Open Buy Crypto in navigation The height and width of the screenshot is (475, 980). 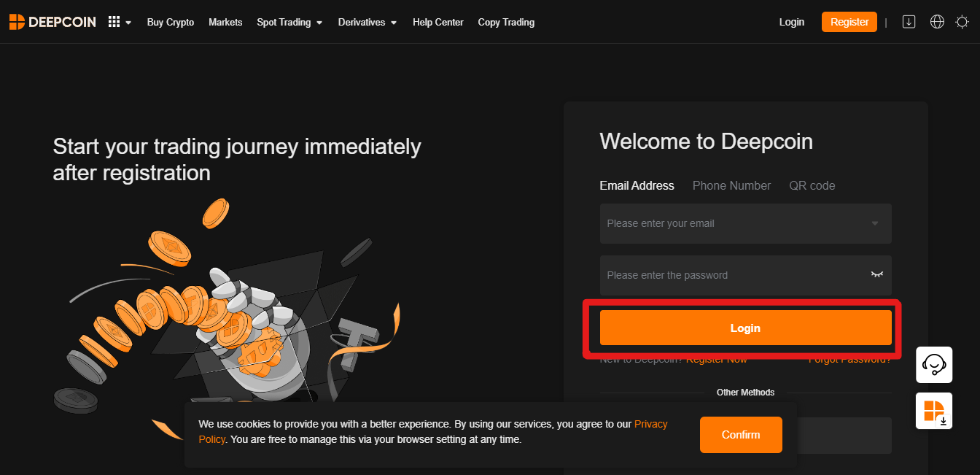tap(171, 22)
